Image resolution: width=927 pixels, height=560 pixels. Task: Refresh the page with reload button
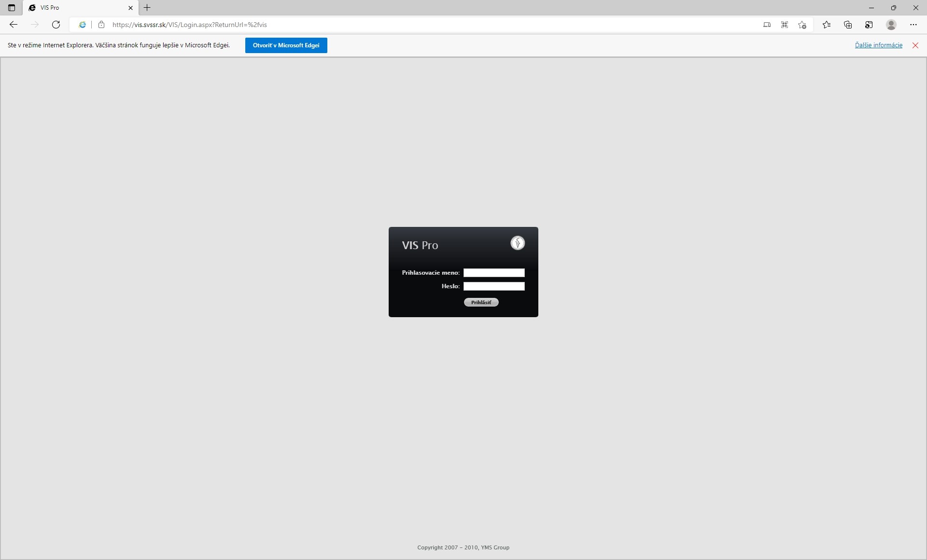coord(56,25)
